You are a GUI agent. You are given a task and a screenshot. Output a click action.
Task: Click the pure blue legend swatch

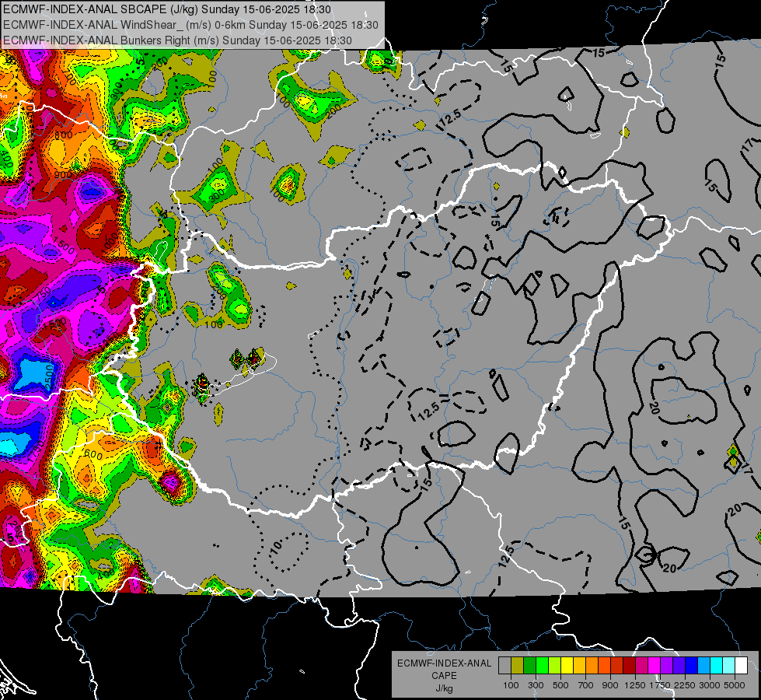(x=692, y=666)
